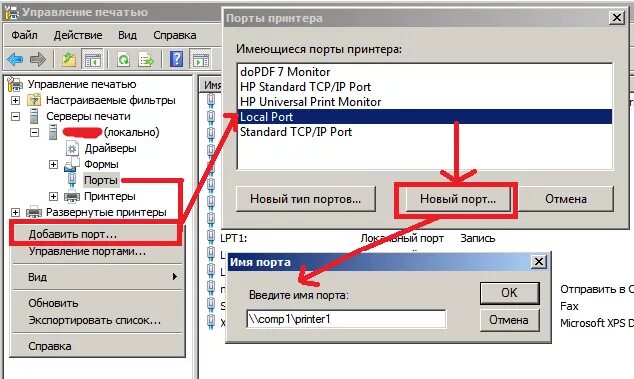634x379 pixels.
Task: Click the Microsoft XPS entry in background list
Action: click(x=596, y=323)
